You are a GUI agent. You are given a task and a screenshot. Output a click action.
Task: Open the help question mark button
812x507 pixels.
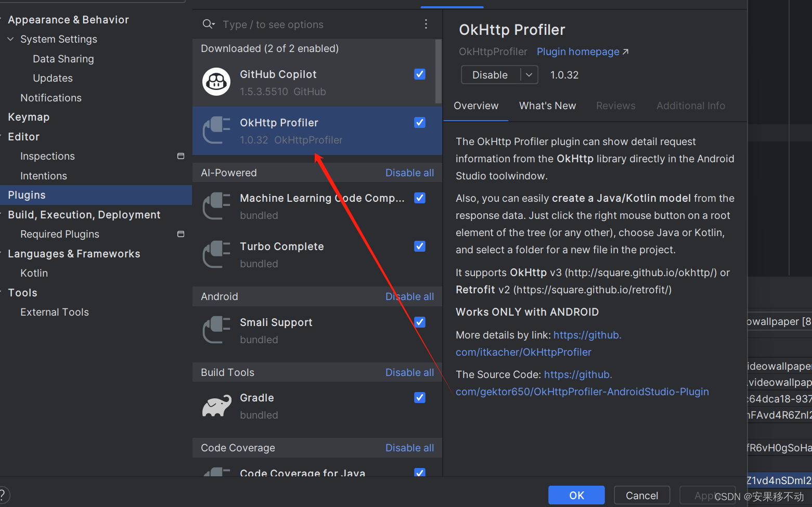[3, 495]
